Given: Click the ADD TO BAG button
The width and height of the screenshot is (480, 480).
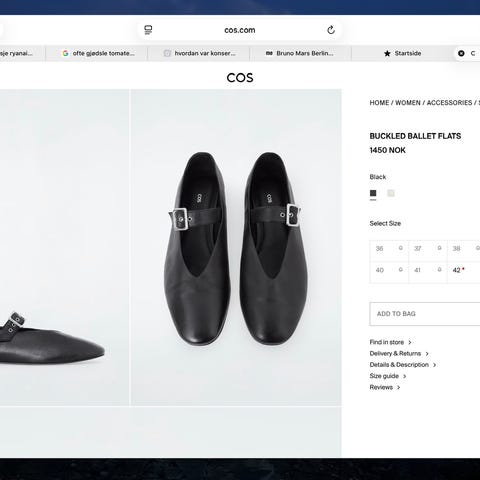Looking at the screenshot, I should click(425, 314).
